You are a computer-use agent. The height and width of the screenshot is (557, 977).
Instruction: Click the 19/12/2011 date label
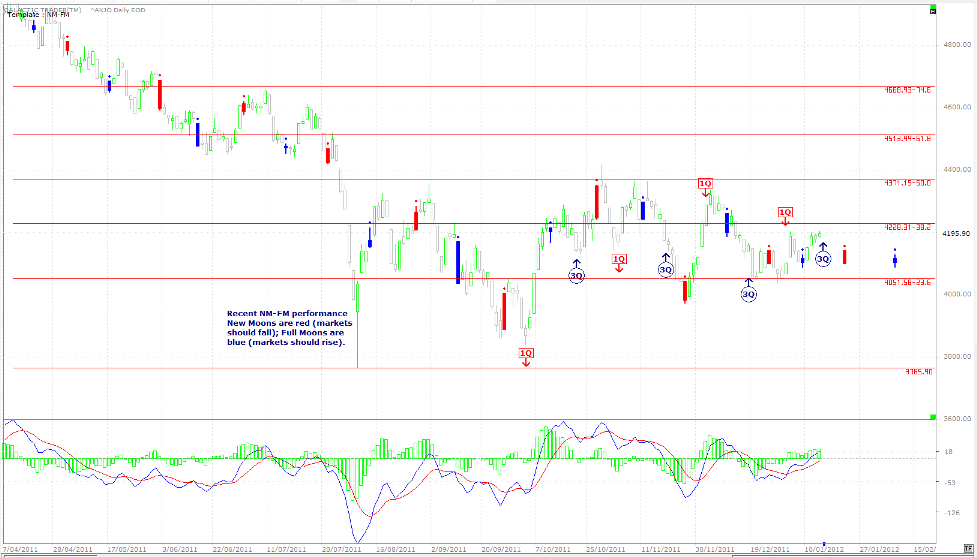pos(769,550)
